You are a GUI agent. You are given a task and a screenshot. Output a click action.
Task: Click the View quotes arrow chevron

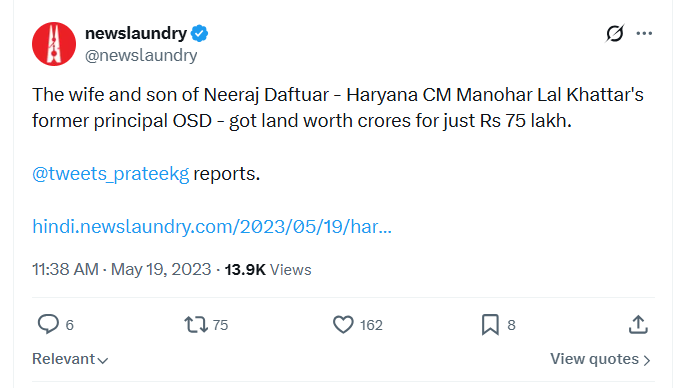tap(647, 360)
